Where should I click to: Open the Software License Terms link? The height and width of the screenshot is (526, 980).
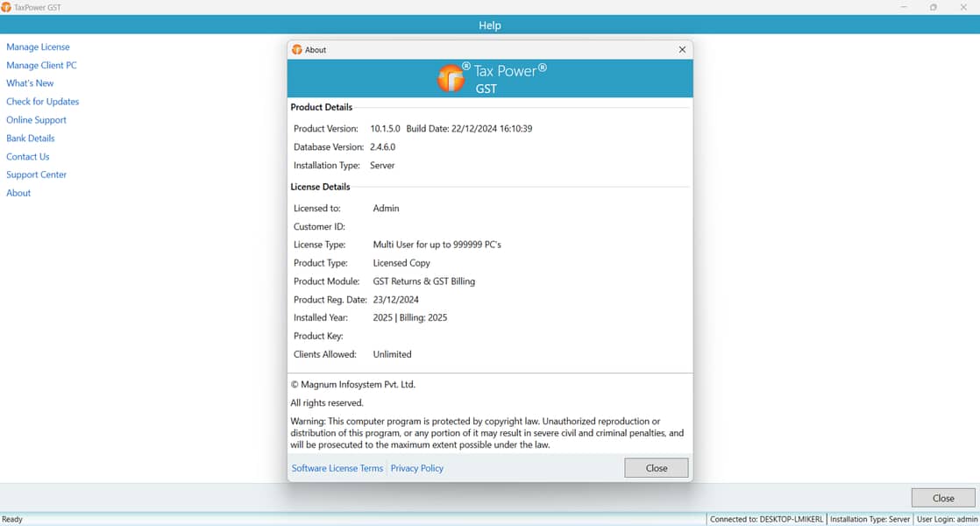(337, 468)
